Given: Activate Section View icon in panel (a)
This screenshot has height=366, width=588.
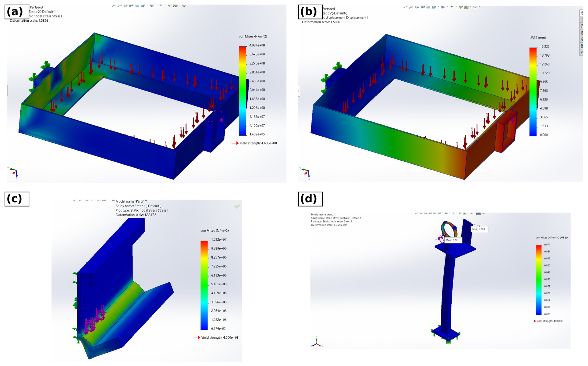Looking at the screenshot, I should click(x=131, y=5).
